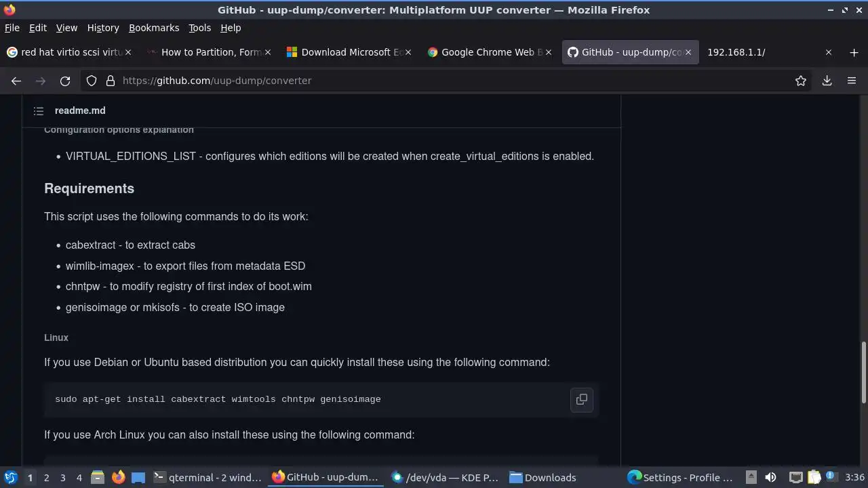
Task: Close the 'Download Microsoft Ed' tab
Action: 408,52
